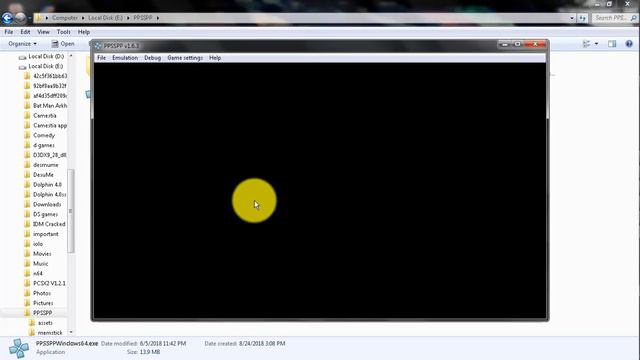Select the Comedy folder
The height and width of the screenshot is (360, 640).
[44, 135]
